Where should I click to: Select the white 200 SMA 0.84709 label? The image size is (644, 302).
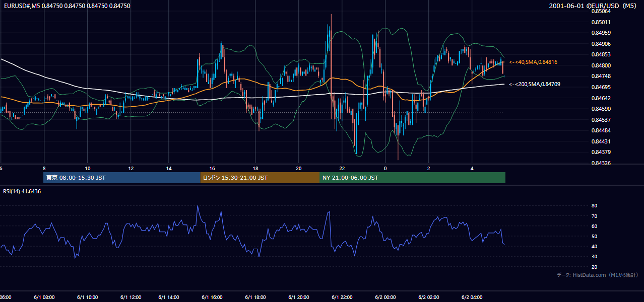point(535,84)
